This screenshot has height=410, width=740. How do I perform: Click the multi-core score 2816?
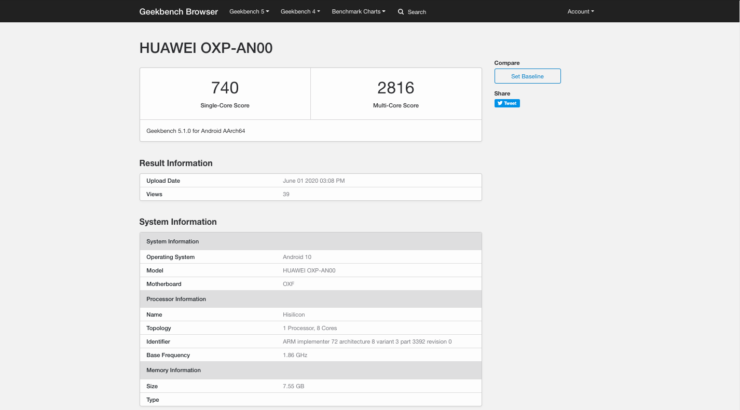[x=395, y=88]
